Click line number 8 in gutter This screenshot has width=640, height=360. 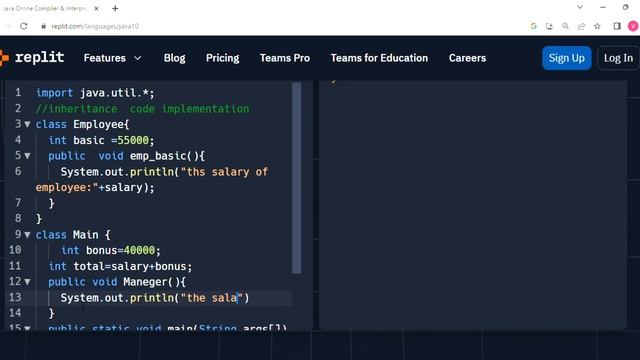[18, 218]
